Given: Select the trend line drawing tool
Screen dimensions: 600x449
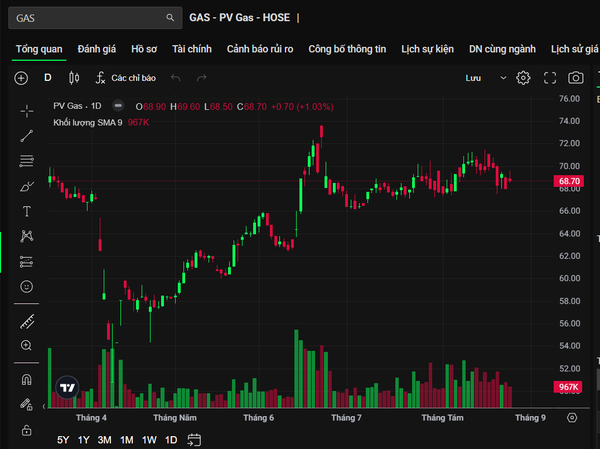Looking at the screenshot, I should [27, 136].
